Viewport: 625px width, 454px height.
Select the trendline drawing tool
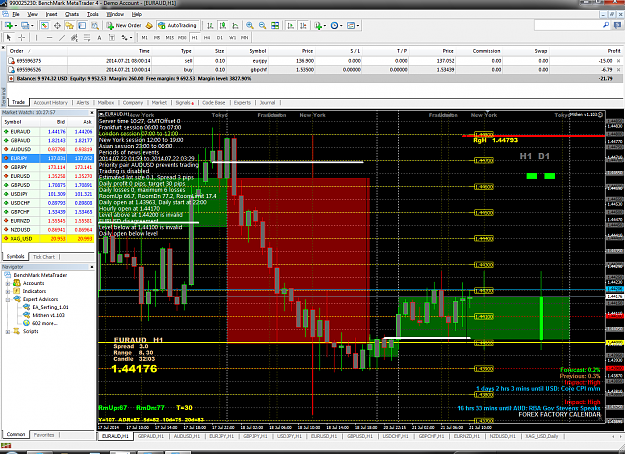click(x=62, y=37)
